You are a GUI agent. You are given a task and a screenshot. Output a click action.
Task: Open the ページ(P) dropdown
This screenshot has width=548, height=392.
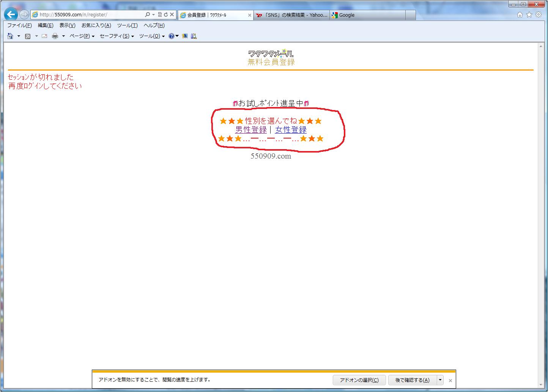(x=82, y=36)
